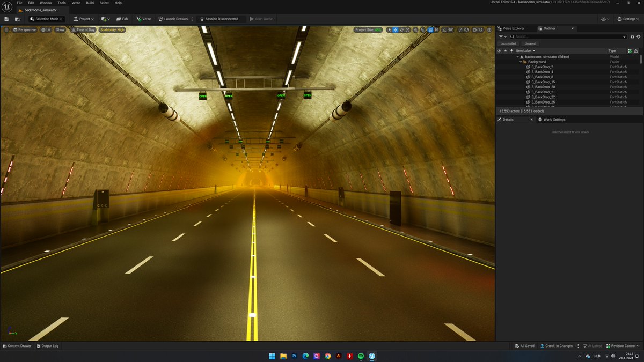Click the Outliner add folder icon
Screen dimensions: 644x362
pos(632,36)
